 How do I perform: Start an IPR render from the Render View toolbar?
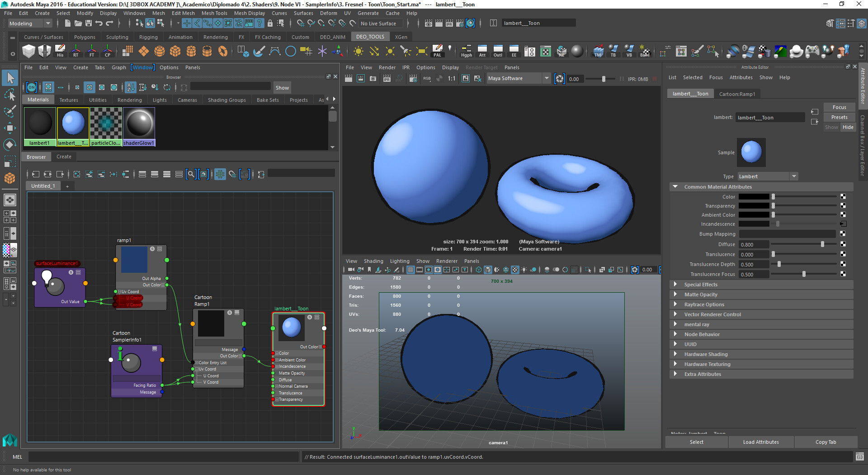[x=387, y=79]
